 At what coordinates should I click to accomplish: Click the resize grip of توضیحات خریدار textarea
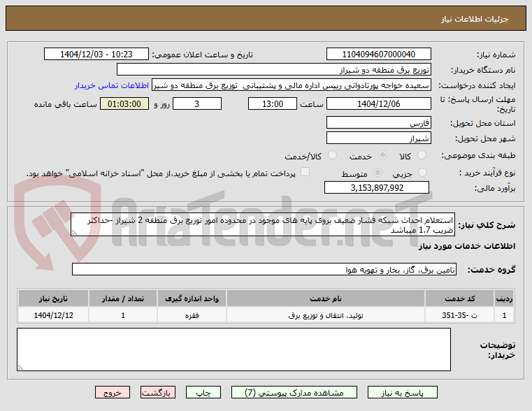(x=21, y=367)
